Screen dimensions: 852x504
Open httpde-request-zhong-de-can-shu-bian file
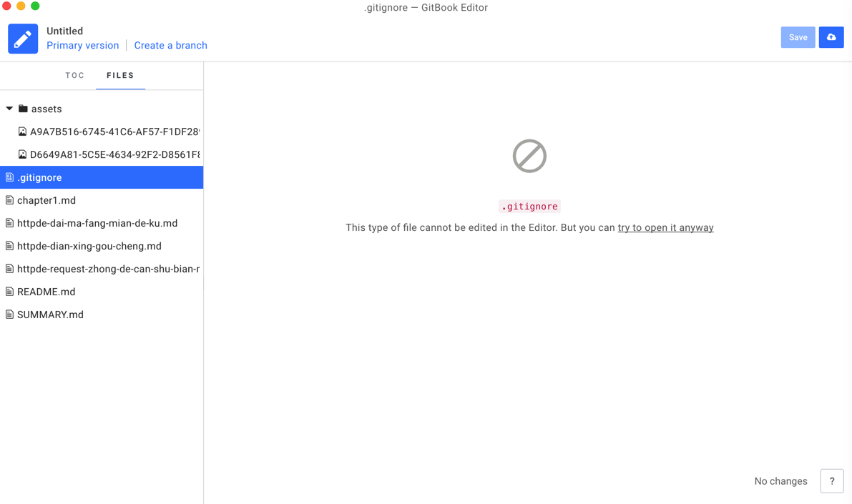pyautogui.click(x=102, y=269)
